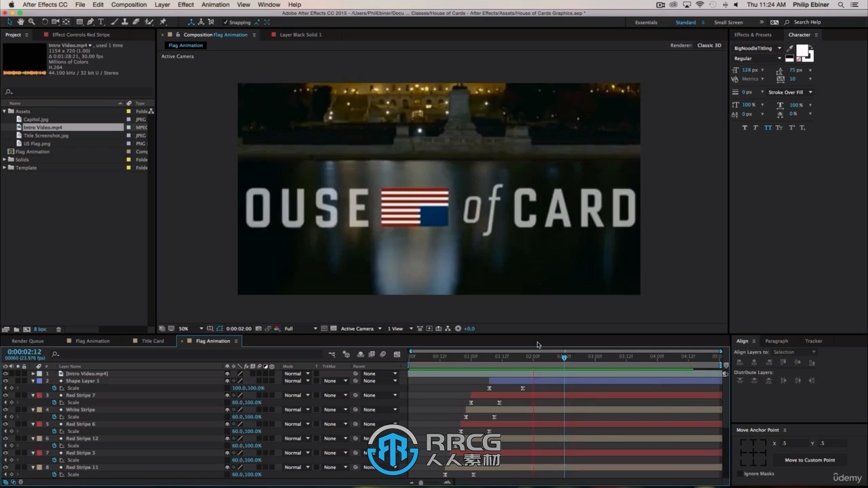Switch to the Render Queue tab
The height and width of the screenshot is (488, 868).
28,341
